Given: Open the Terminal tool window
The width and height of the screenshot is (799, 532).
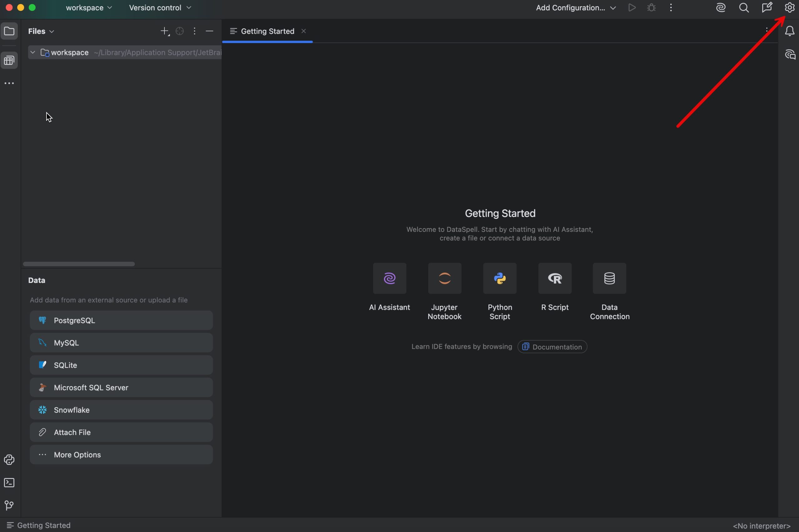Looking at the screenshot, I should click(x=9, y=482).
